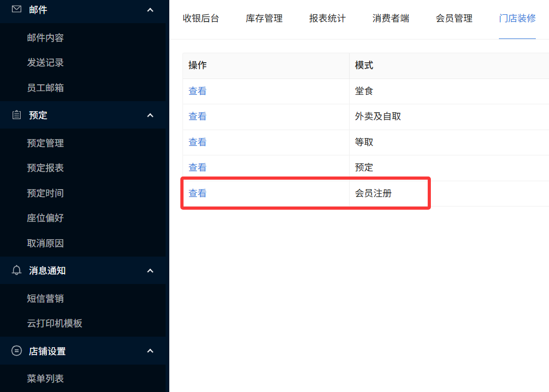Click the clipboard icon beside 预定
Viewport: 549px width, 392px height.
(16, 115)
